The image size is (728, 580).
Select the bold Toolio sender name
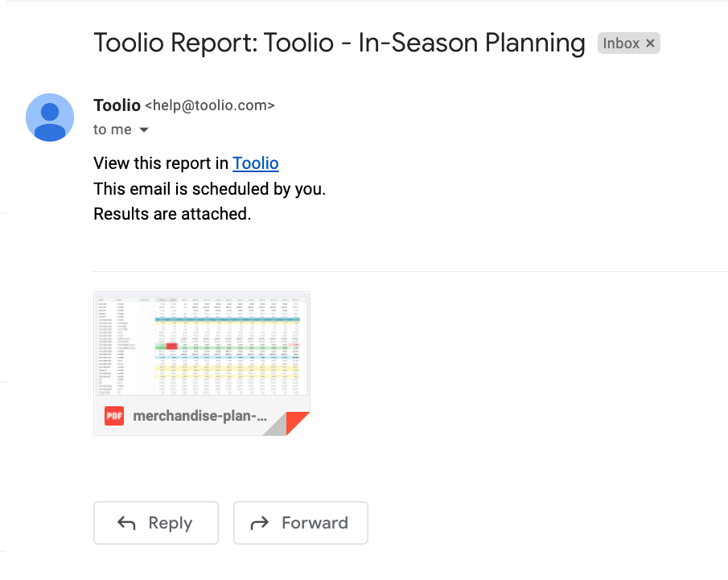coord(117,105)
